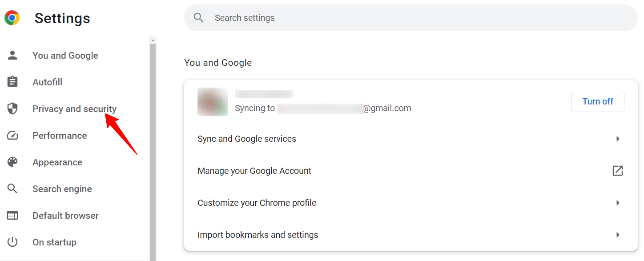Click the Default browser window icon
The height and width of the screenshot is (261, 644).
(12, 215)
